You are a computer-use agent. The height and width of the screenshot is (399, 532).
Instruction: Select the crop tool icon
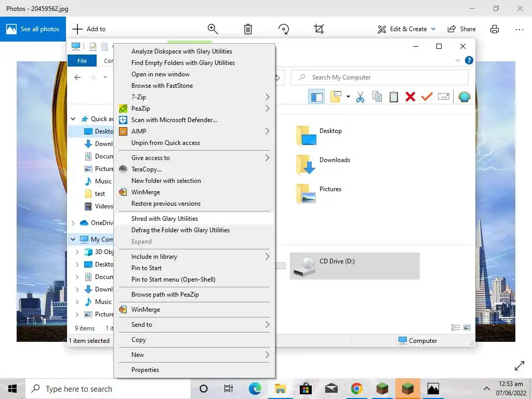[x=319, y=29]
